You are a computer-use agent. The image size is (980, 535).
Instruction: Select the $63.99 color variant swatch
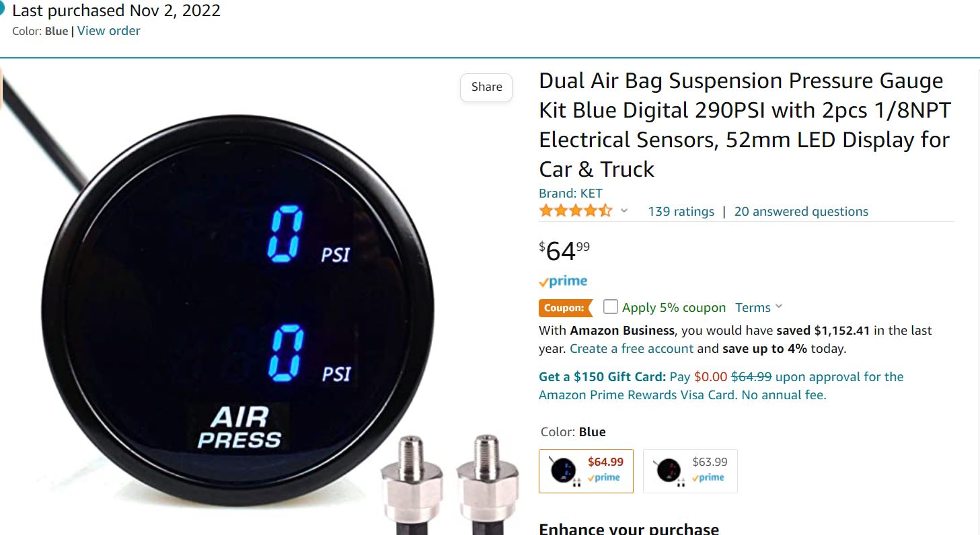[x=690, y=471]
